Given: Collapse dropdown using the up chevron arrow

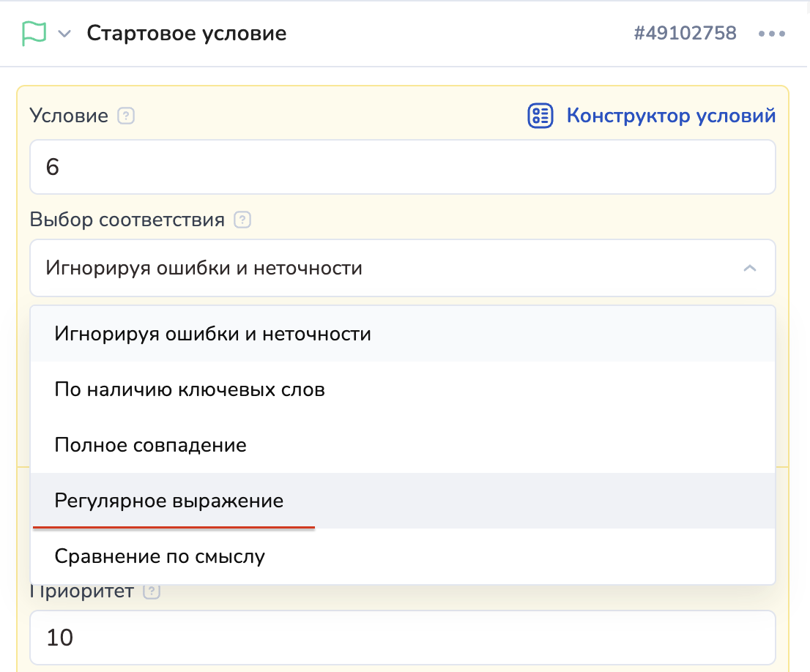Looking at the screenshot, I should point(749,268).
